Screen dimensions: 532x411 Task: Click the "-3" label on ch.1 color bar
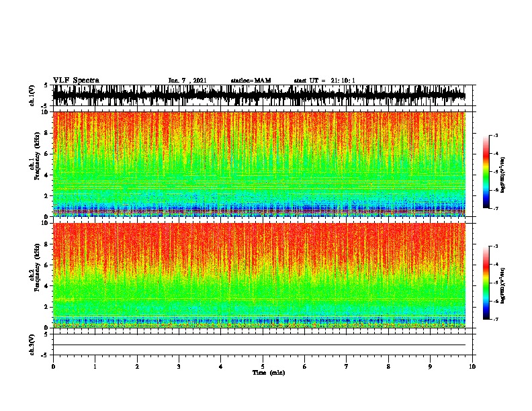[496, 135]
